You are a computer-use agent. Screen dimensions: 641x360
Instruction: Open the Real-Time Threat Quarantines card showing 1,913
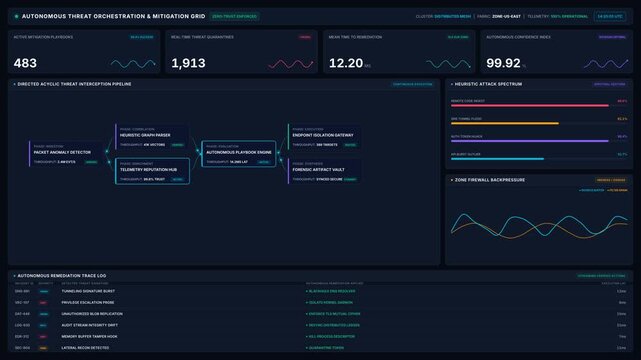tap(242, 51)
